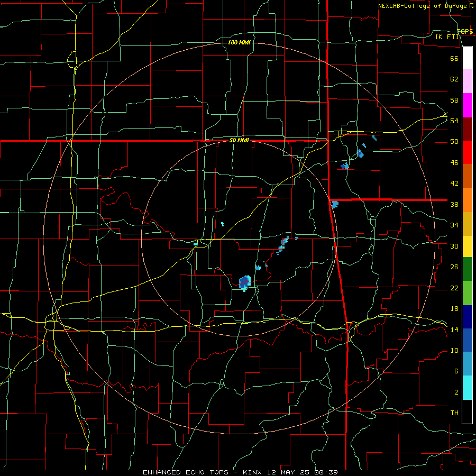Pick the bright red legend swatch
Screen dimensions: 476x476
pyautogui.click(x=467, y=152)
